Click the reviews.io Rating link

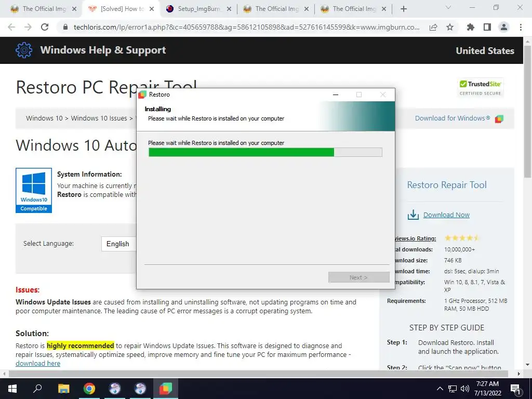click(415, 238)
